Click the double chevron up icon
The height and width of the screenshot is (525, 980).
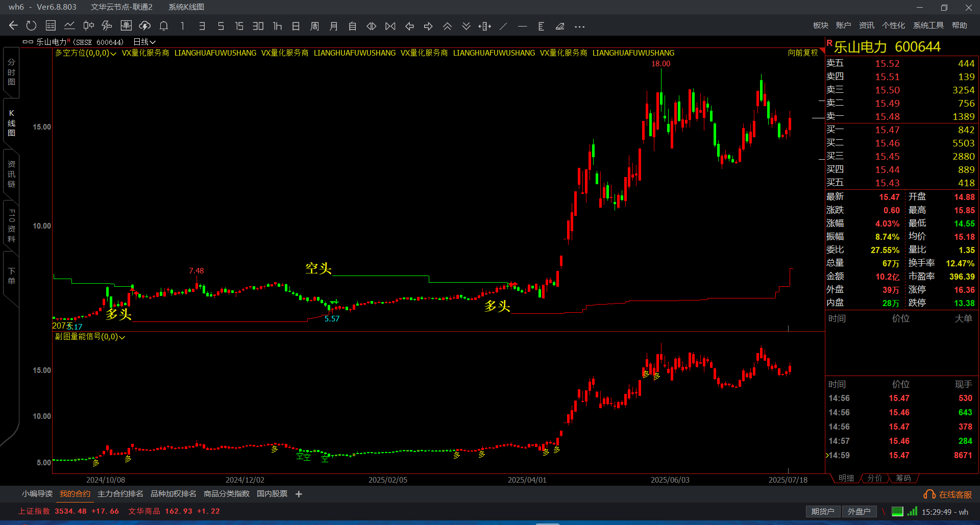coord(447,26)
